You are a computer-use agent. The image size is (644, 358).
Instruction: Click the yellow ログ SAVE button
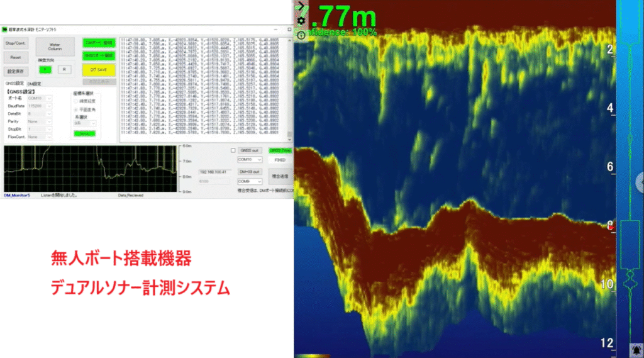99,70
